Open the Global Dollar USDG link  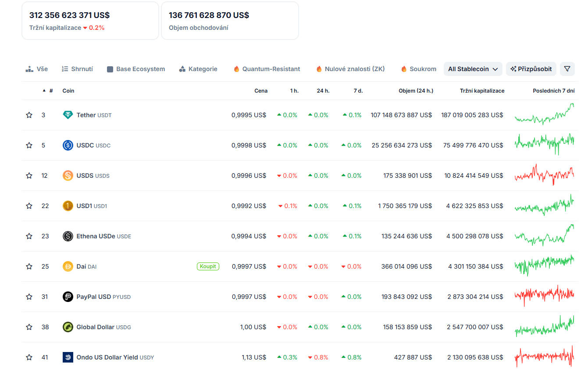[104, 327]
